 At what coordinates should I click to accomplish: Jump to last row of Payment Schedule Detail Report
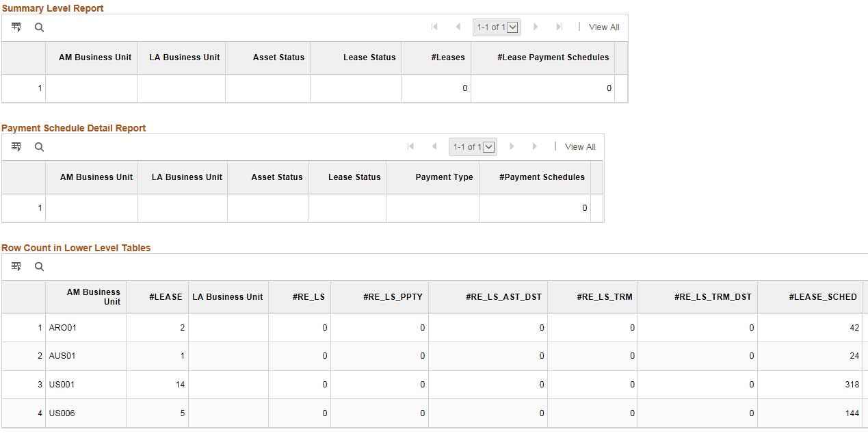pyautogui.click(x=535, y=146)
